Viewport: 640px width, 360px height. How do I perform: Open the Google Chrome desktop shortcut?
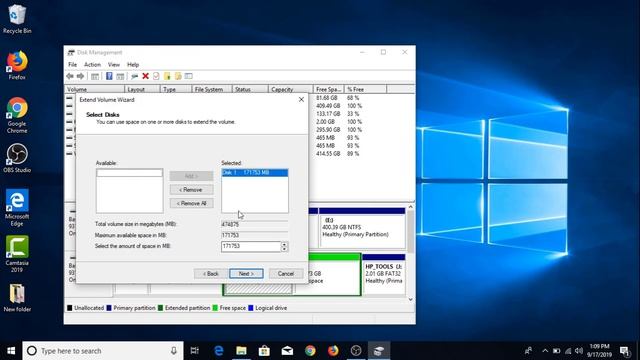pos(17,116)
